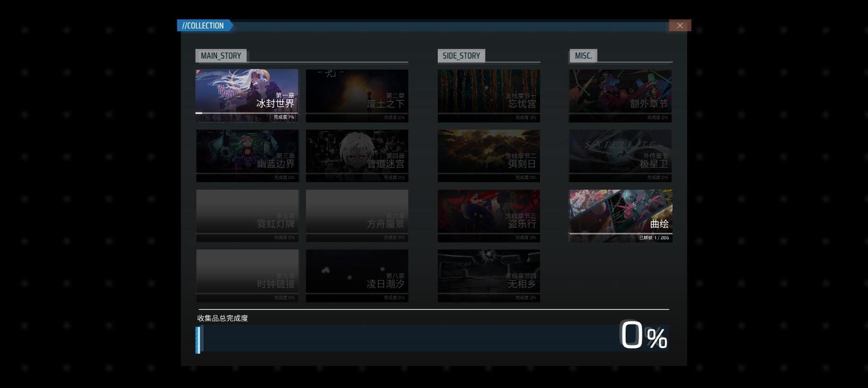
Task: Open the 额外章节 extra chapter card
Action: 620,95
